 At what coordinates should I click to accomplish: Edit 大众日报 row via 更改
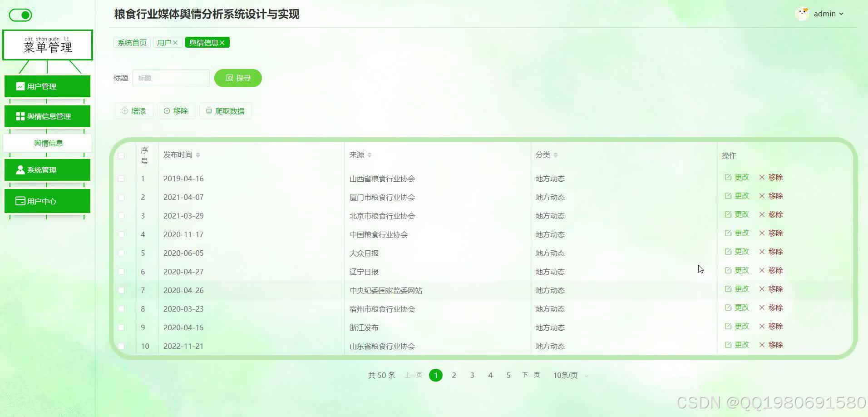pos(737,252)
